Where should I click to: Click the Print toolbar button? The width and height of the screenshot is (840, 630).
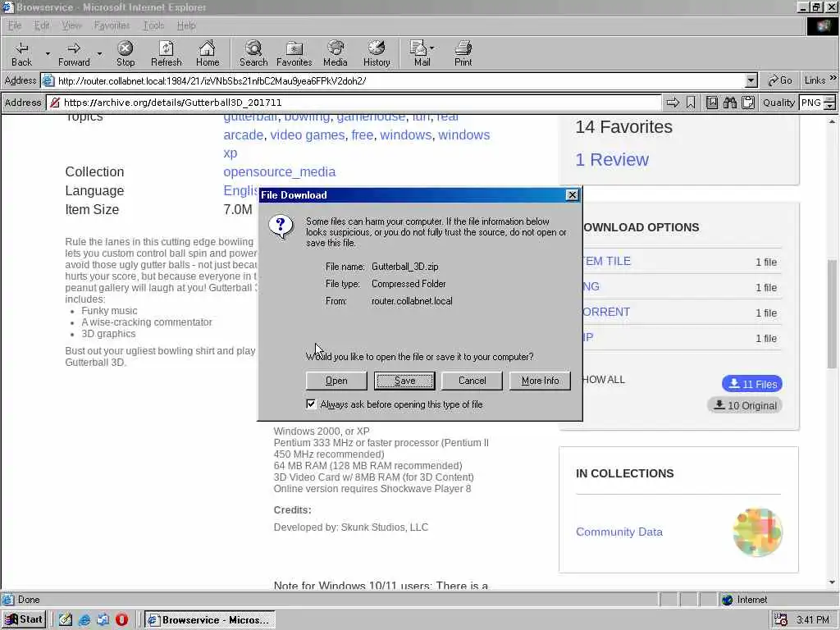[x=463, y=53]
